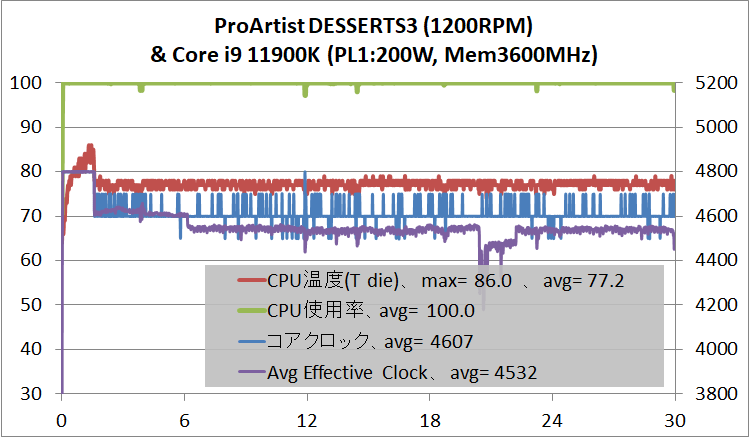This screenshot has width=749, height=437.
Task: Click left axis label "100"
Action: coord(26,83)
